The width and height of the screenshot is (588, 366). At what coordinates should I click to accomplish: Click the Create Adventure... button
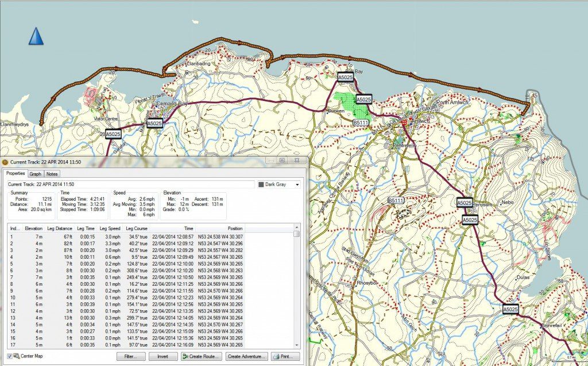[247, 356]
